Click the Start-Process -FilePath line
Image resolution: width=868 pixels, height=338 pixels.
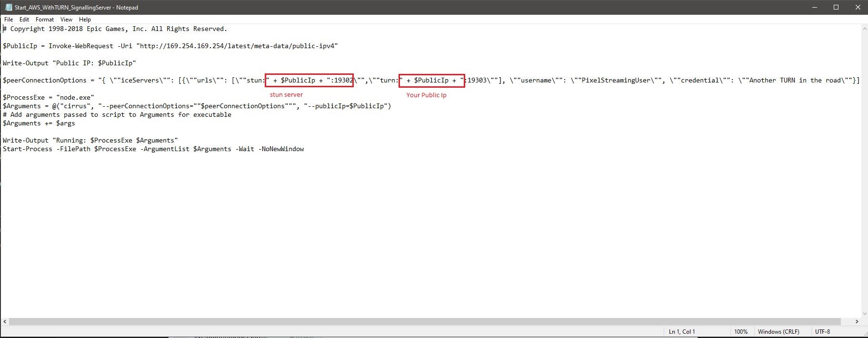pyautogui.click(x=153, y=149)
